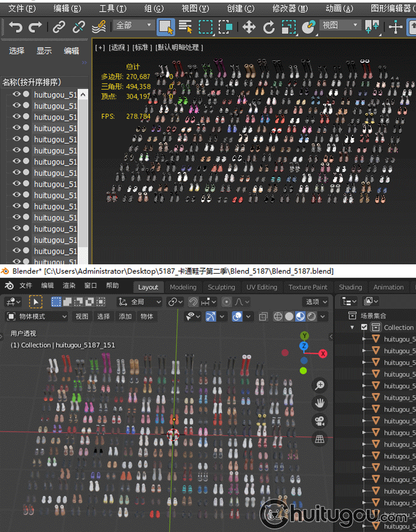This screenshot has width=416, height=532.
Task: Toggle the Window/Crossing selection icon
Action: pyautogui.click(x=226, y=27)
